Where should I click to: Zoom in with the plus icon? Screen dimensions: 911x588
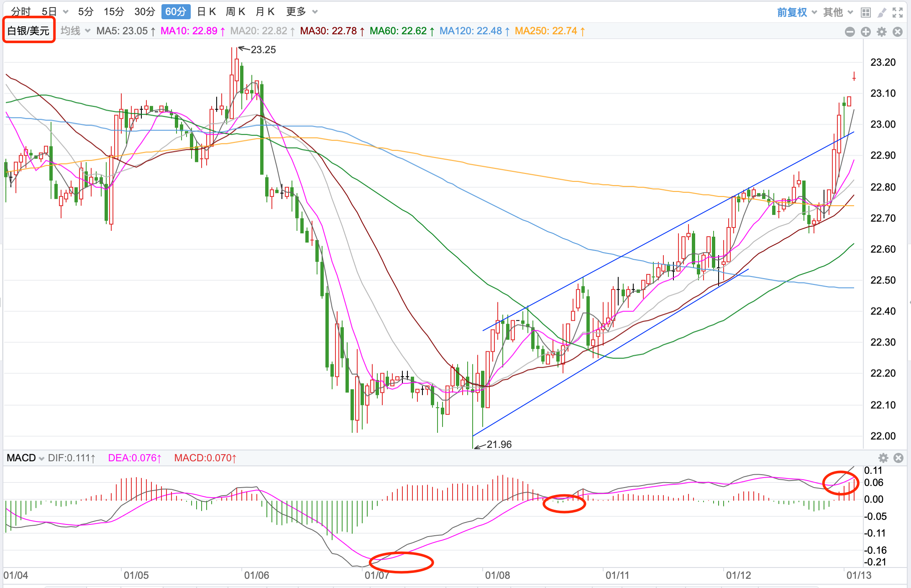[865, 32]
